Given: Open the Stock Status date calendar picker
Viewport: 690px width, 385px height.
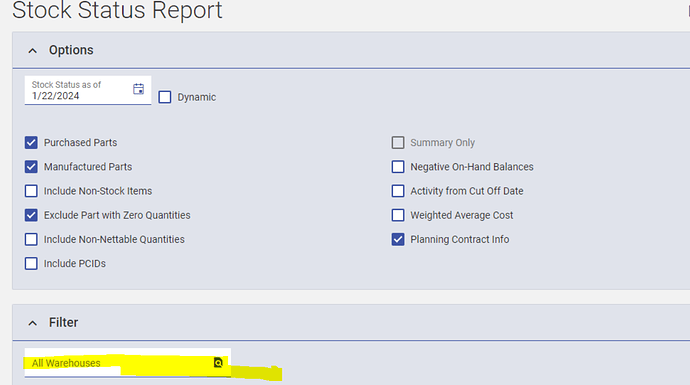Looking at the screenshot, I should (x=138, y=89).
